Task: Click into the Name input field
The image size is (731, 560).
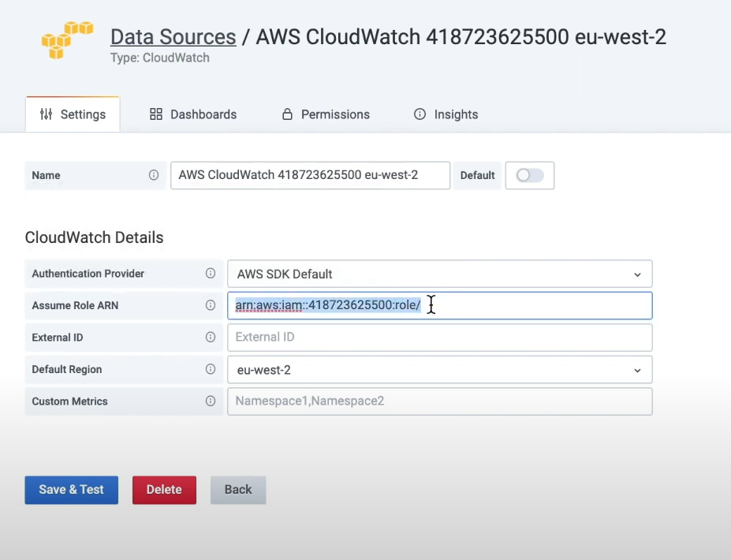Action: (x=310, y=175)
